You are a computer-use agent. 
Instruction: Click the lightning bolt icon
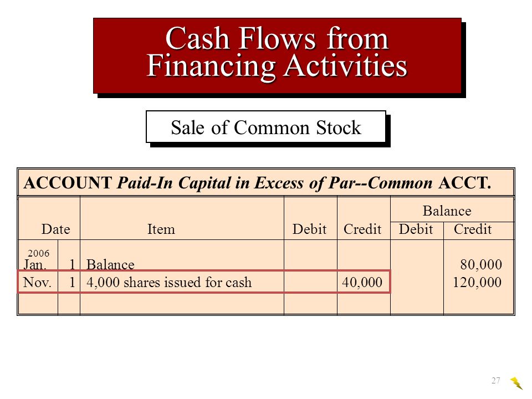tap(516, 383)
